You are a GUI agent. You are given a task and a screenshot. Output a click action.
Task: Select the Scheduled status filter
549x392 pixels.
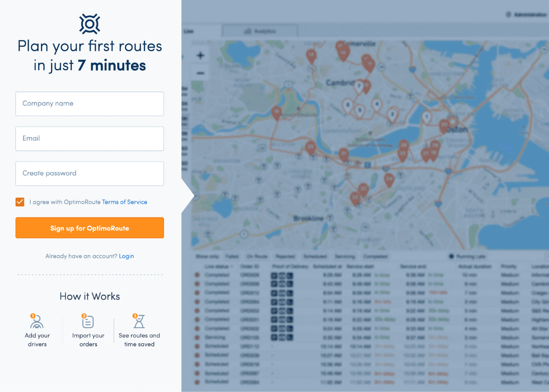[x=315, y=256]
